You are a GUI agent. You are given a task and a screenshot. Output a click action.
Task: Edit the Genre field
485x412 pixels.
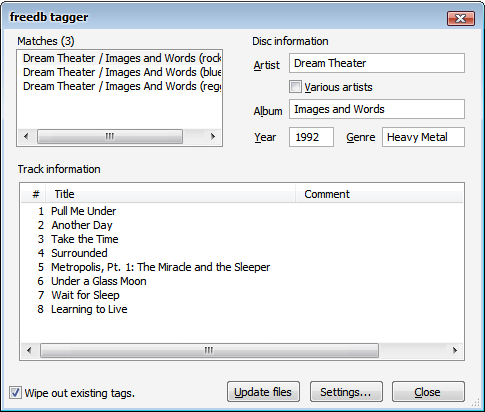click(423, 137)
